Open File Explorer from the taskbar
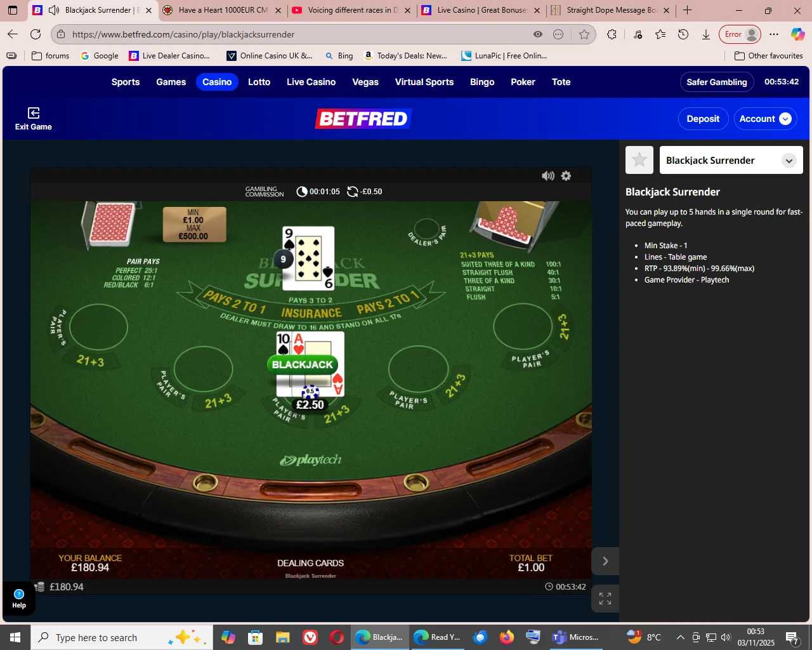The height and width of the screenshot is (650, 812). tap(282, 637)
